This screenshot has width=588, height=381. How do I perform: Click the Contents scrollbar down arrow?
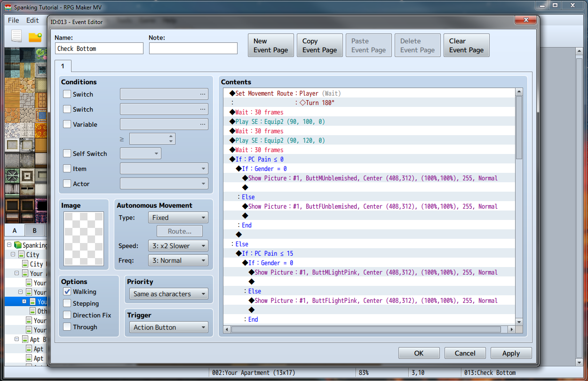tap(519, 322)
